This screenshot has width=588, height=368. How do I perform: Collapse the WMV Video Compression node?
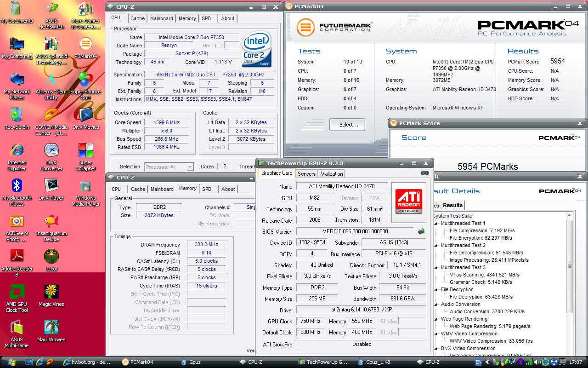(x=436, y=333)
